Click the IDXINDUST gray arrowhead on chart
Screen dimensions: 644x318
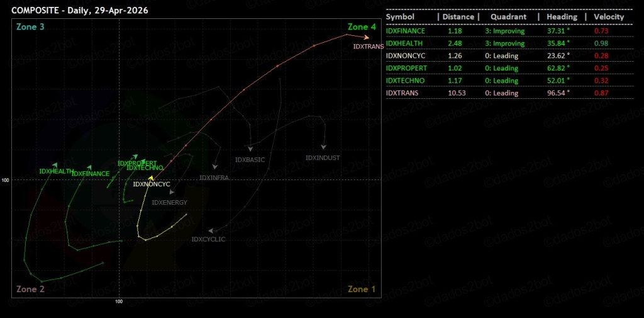pyautogui.click(x=325, y=145)
